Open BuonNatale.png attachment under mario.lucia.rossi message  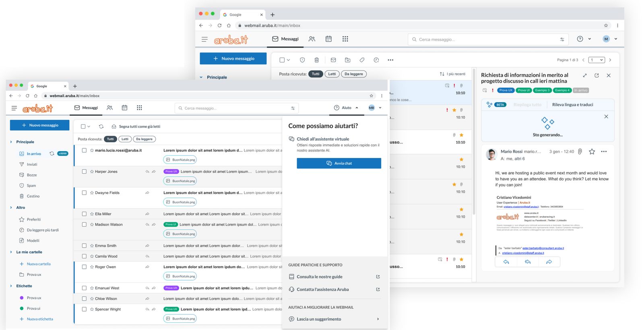(x=180, y=160)
